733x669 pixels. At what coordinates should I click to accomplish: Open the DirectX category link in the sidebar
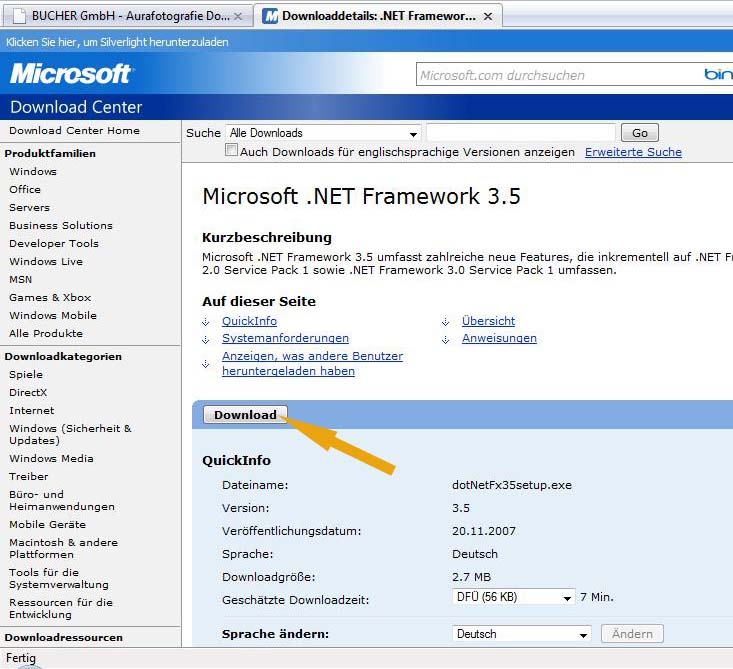click(x=28, y=393)
